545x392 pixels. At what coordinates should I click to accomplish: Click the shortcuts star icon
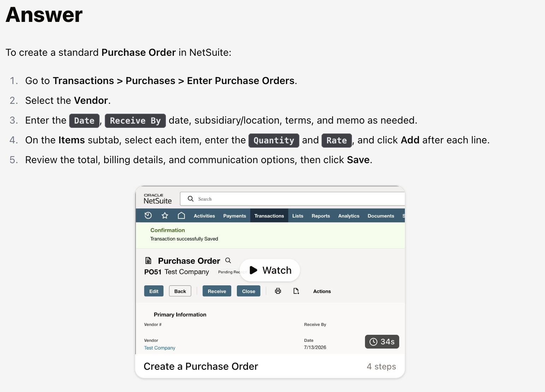165,215
